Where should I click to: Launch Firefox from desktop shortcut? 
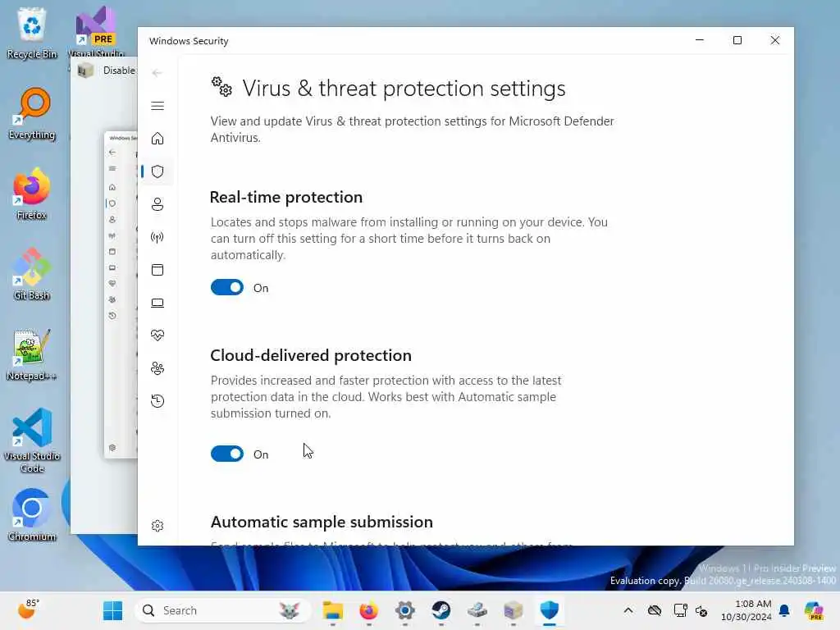(32, 194)
